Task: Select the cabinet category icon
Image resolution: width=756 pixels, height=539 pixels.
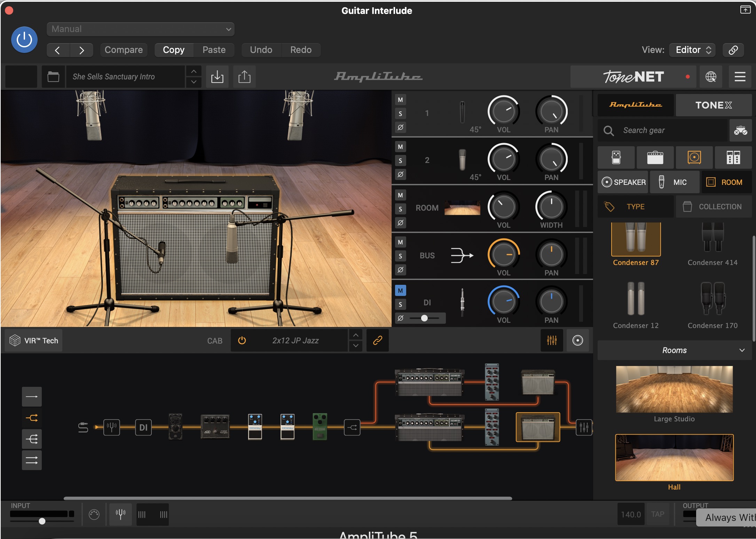Action: [x=694, y=157]
